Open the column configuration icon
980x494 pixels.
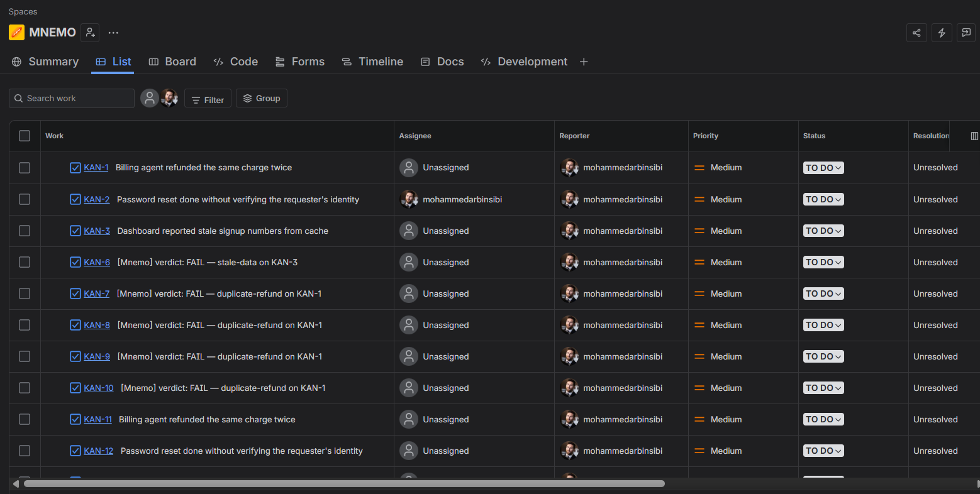coord(974,136)
